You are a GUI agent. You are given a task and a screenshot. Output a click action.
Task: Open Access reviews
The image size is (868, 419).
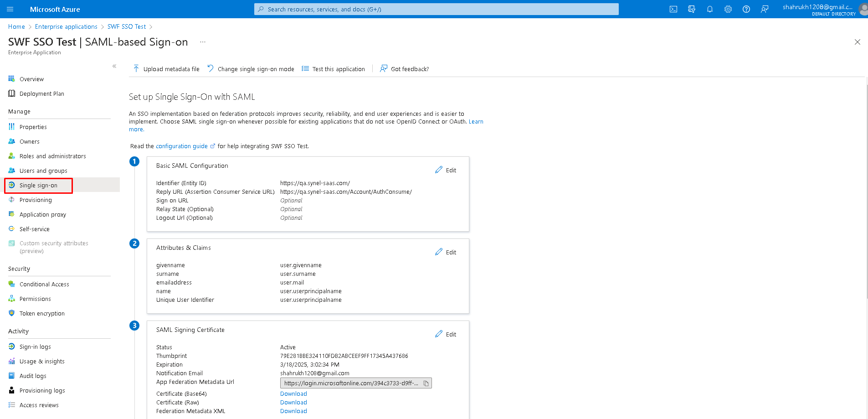point(39,405)
